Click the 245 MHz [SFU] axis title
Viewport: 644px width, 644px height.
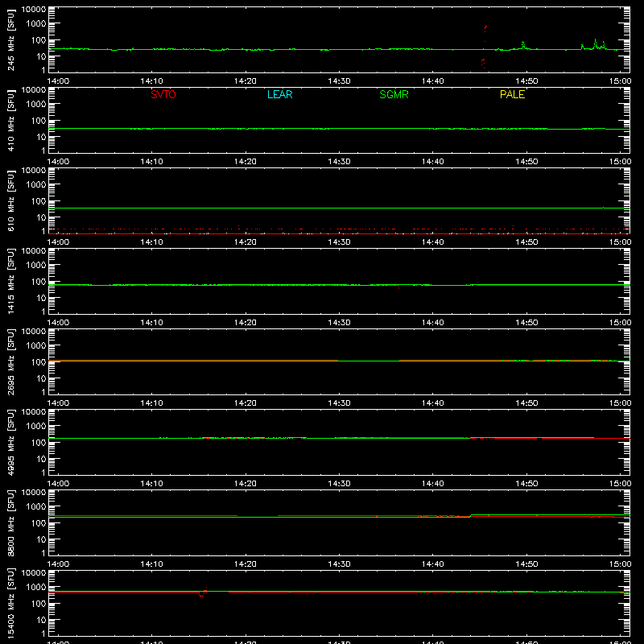[10, 39]
